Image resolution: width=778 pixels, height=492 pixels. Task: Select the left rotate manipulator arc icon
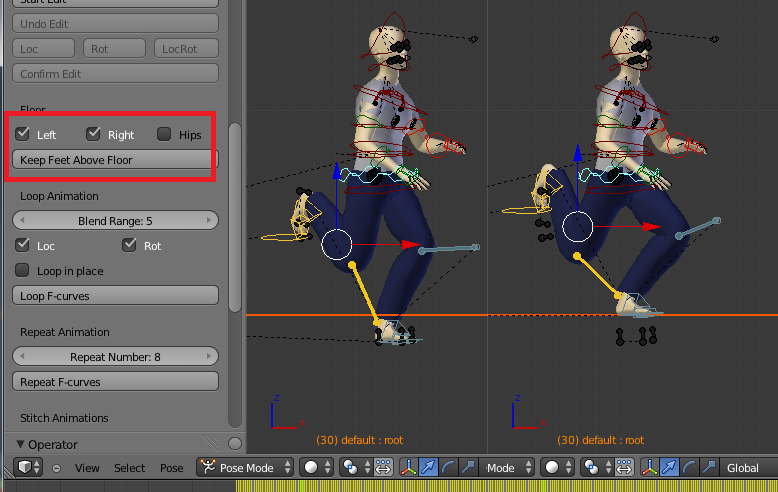[x=448, y=467]
